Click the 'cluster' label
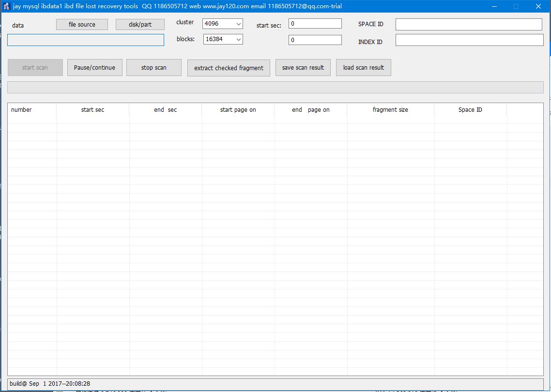Viewport: 551px width, 392px height. pyautogui.click(x=185, y=22)
